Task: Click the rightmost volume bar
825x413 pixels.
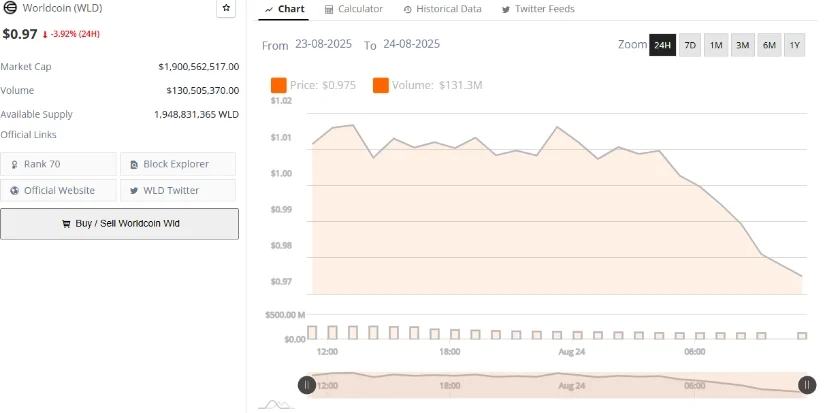Action: tap(802, 336)
